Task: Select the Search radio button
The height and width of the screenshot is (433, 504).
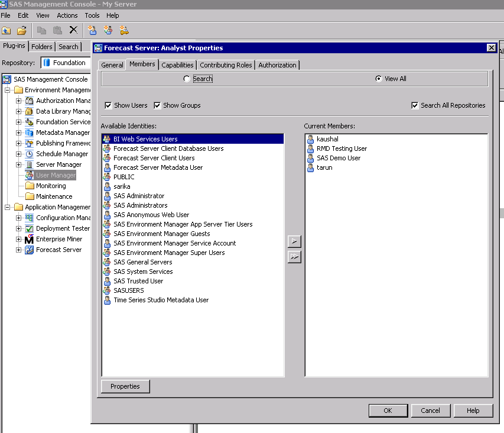Action: [187, 79]
